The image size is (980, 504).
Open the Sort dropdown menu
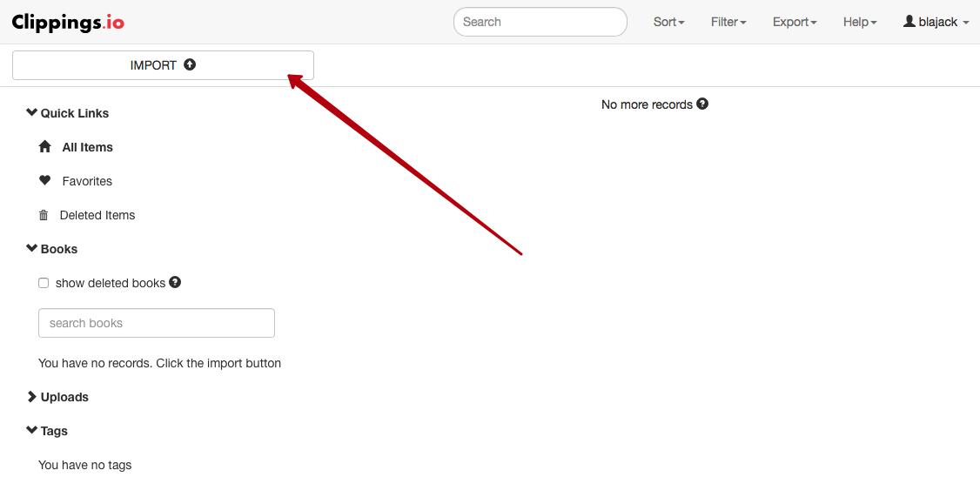click(668, 22)
